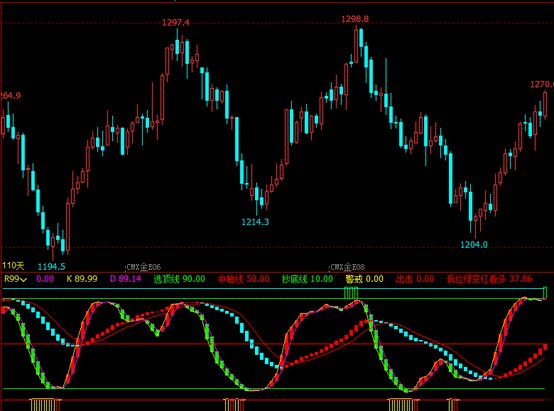The image size is (554, 411).
Task: Click the 1204.0 low price marker
Action: [474, 245]
